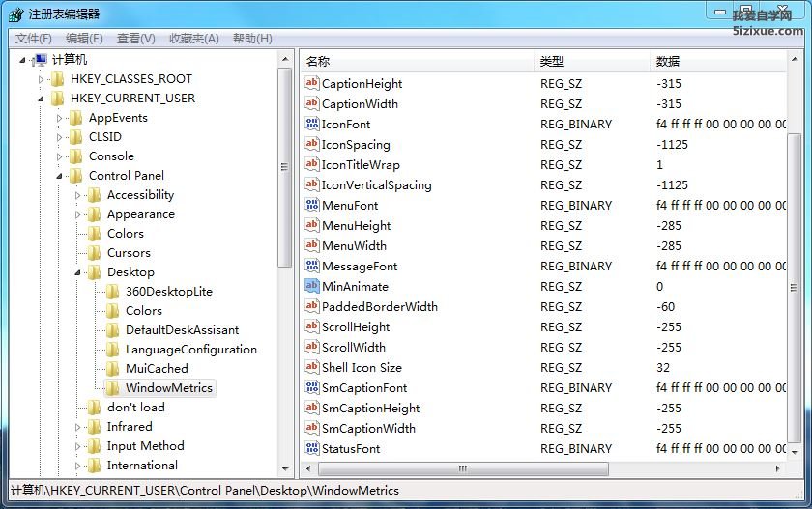Click the CaptionWidth string value icon

point(311,103)
